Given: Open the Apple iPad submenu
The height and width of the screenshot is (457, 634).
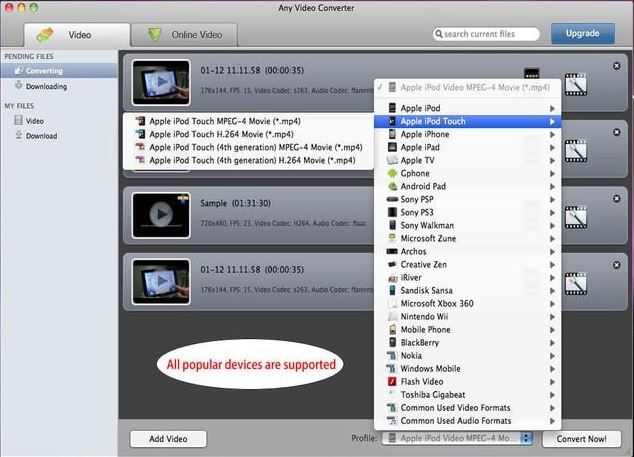Looking at the screenshot, I should coord(467,147).
